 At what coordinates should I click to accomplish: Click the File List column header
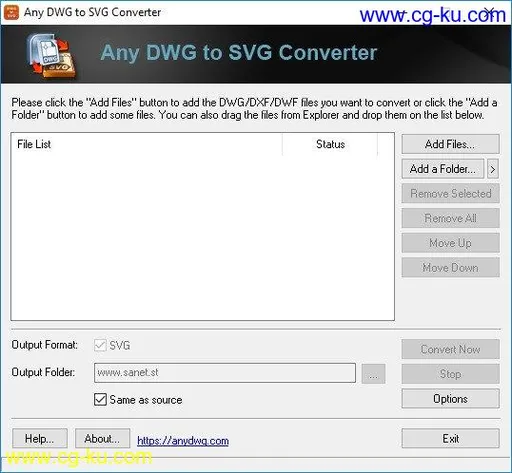pyautogui.click(x=147, y=144)
